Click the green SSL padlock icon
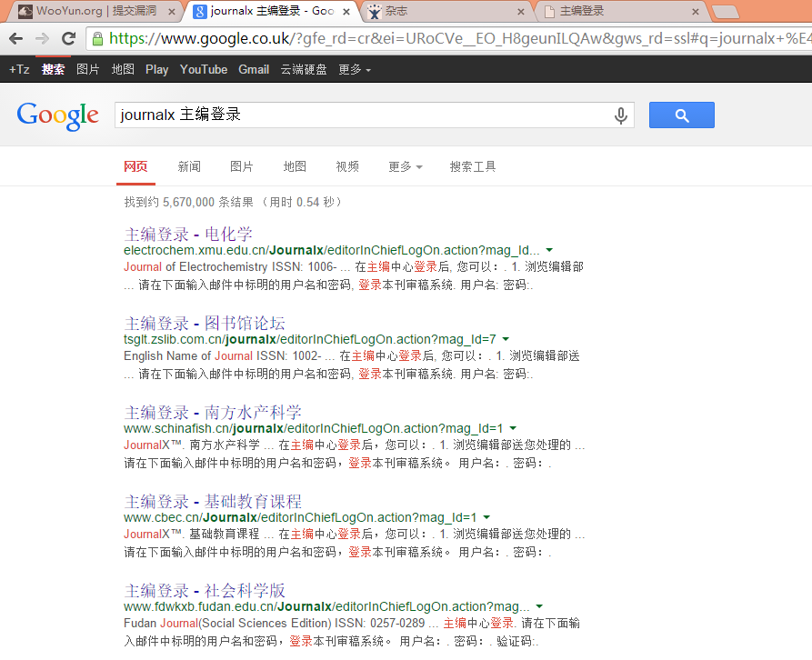812x660 pixels. [96, 38]
